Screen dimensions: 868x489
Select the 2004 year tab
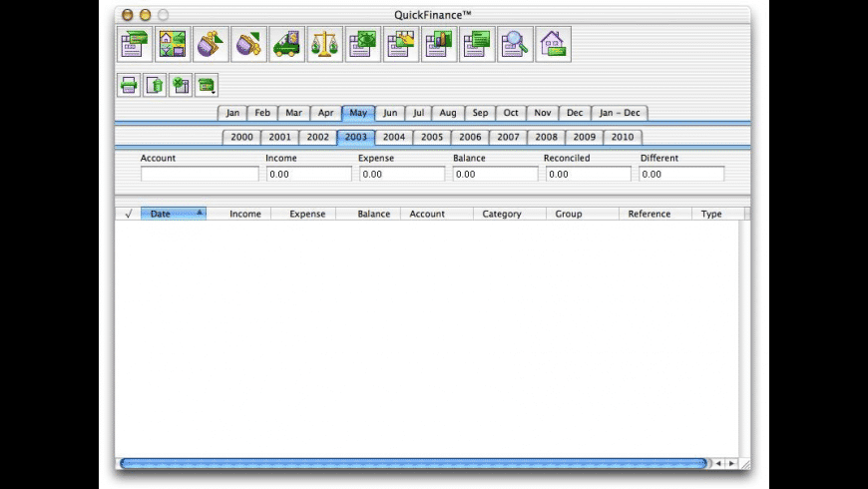(x=393, y=138)
